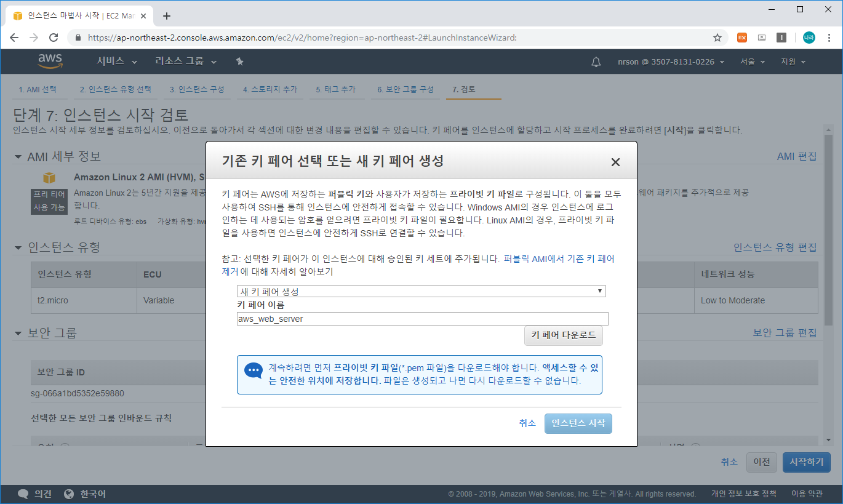Screen dimensions: 843x504
Task: Go to step 6. 보안 그룹 구성
Action: (406, 90)
